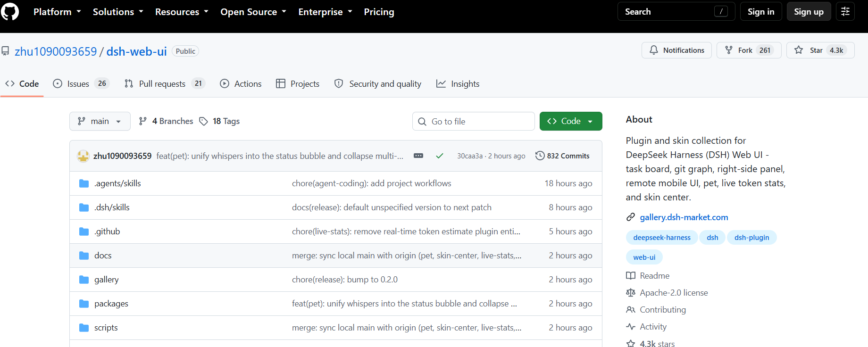Select the web-ui topic tag
This screenshot has height=347, width=868.
pos(644,257)
